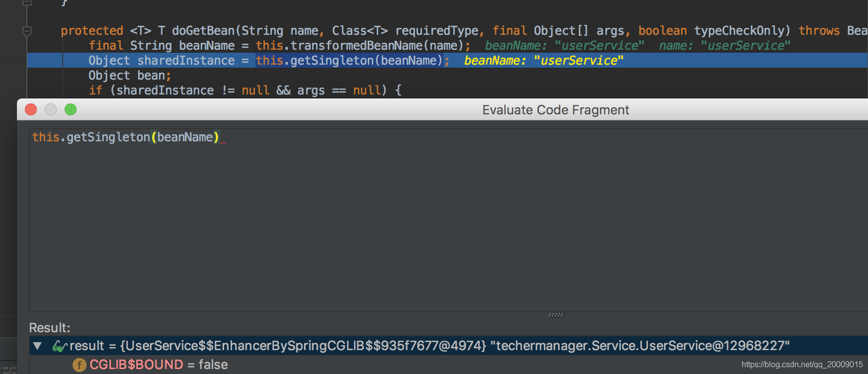Click transformedBeanName call in editor
The height and width of the screenshot is (374, 868).
pyautogui.click(x=356, y=46)
